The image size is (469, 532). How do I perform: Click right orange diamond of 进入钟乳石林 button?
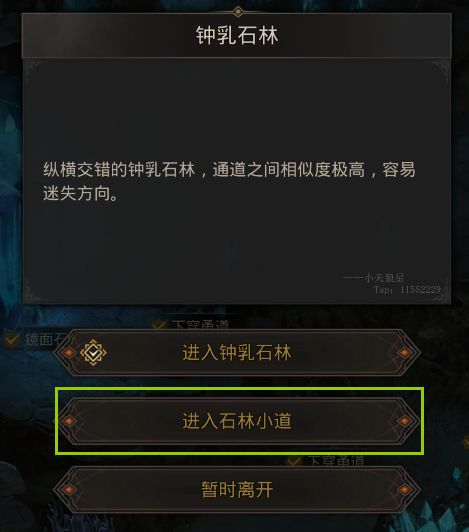click(404, 353)
